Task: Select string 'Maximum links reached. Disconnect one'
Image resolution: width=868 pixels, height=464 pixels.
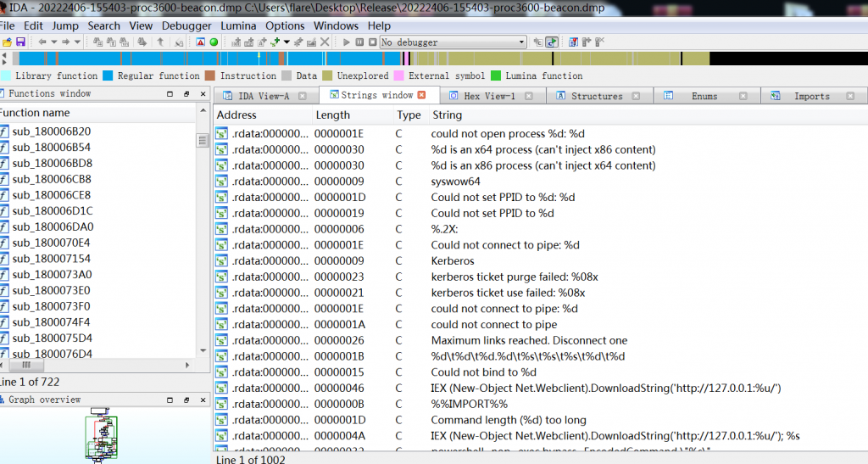Action: point(529,340)
